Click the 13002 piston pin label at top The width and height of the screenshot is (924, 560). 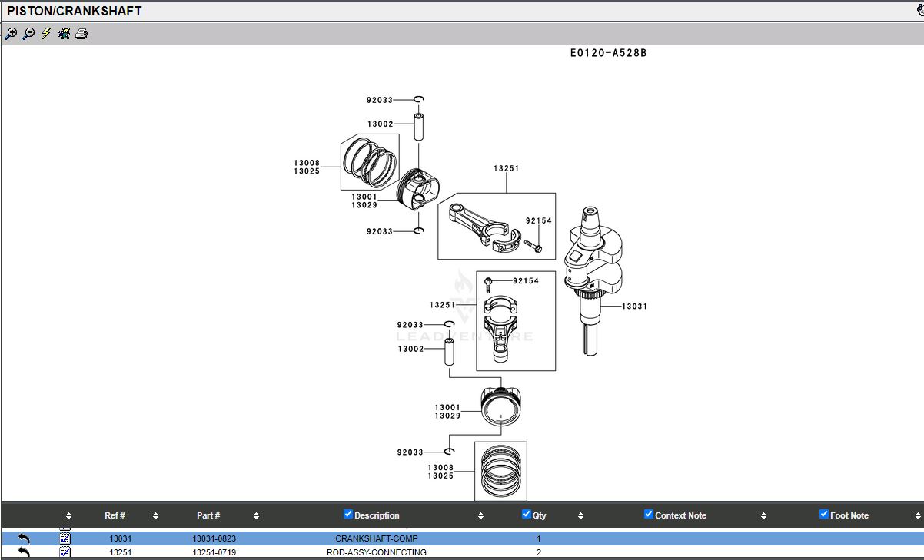click(380, 124)
